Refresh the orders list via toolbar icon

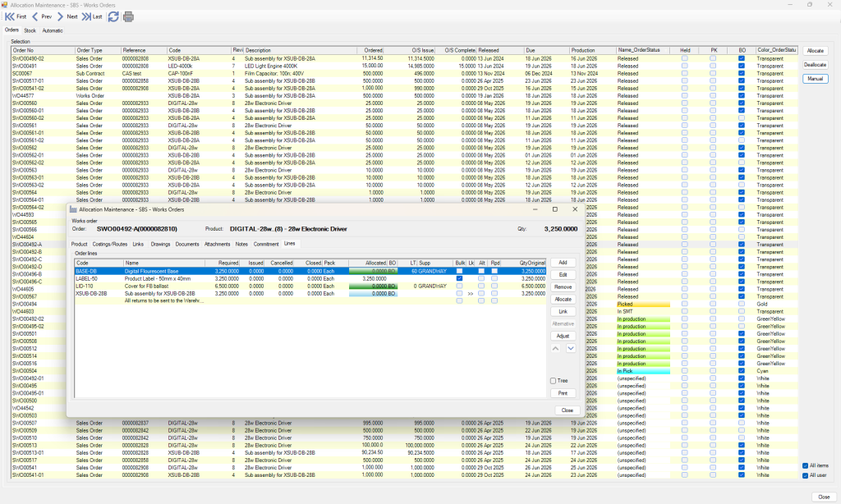(x=113, y=16)
